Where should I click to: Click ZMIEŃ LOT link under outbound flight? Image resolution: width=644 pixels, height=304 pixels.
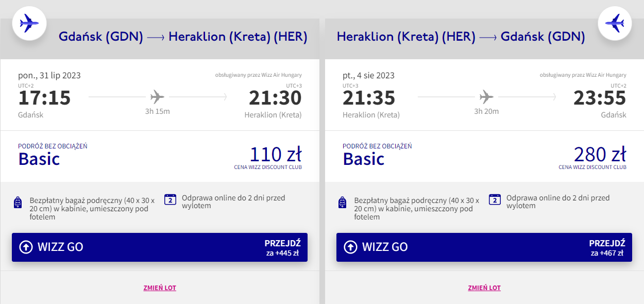pos(160,288)
